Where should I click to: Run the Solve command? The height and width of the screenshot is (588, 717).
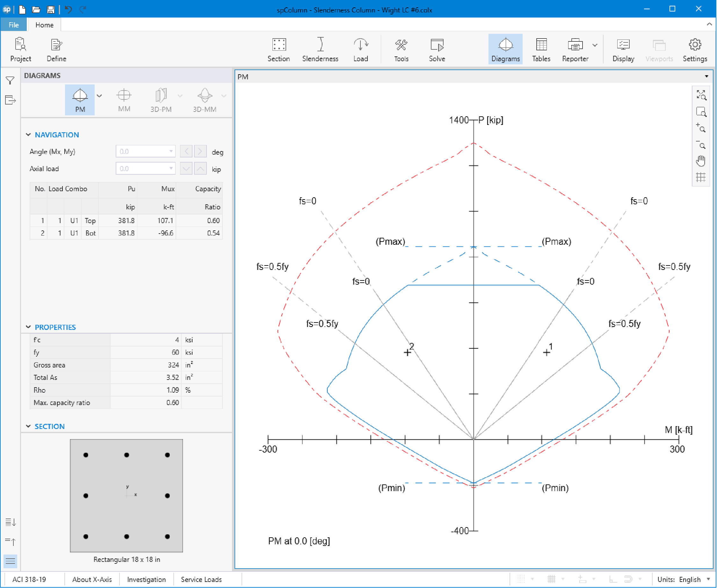(x=437, y=49)
